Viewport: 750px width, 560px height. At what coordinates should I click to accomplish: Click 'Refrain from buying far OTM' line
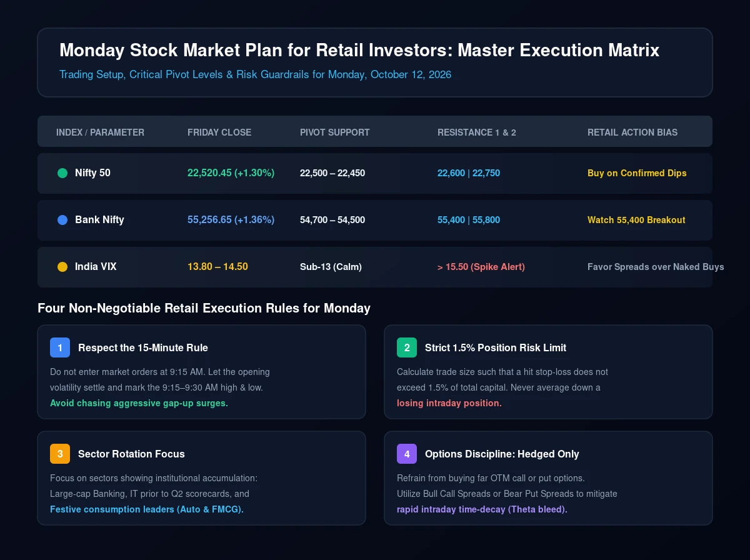click(491, 478)
